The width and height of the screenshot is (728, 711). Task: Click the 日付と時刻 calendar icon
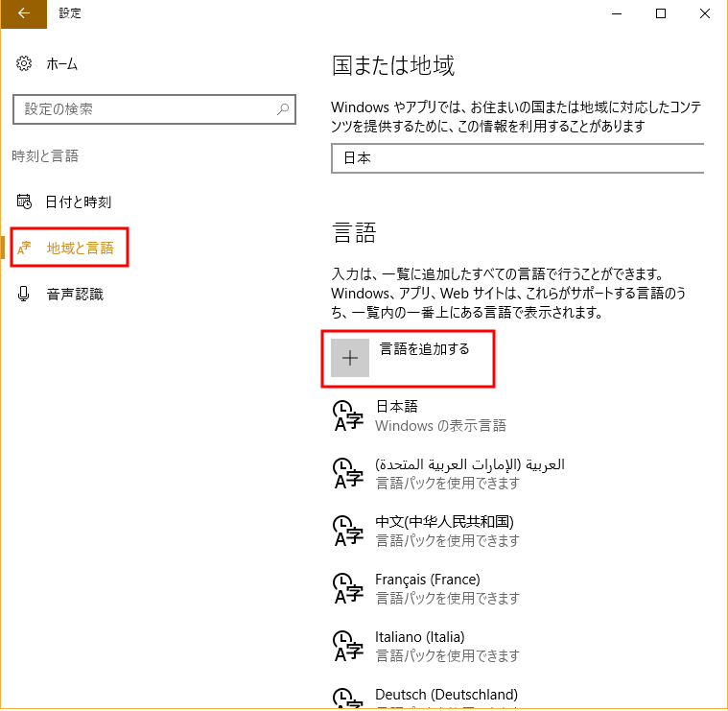[x=24, y=202]
